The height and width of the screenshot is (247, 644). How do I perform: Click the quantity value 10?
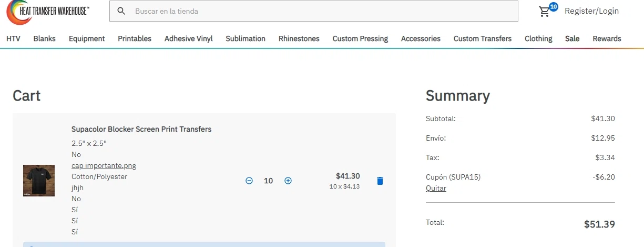pyautogui.click(x=269, y=181)
